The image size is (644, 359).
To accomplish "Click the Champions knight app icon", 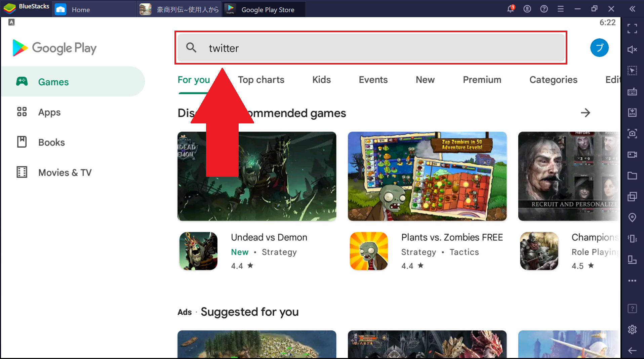I will pyautogui.click(x=539, y=251).
